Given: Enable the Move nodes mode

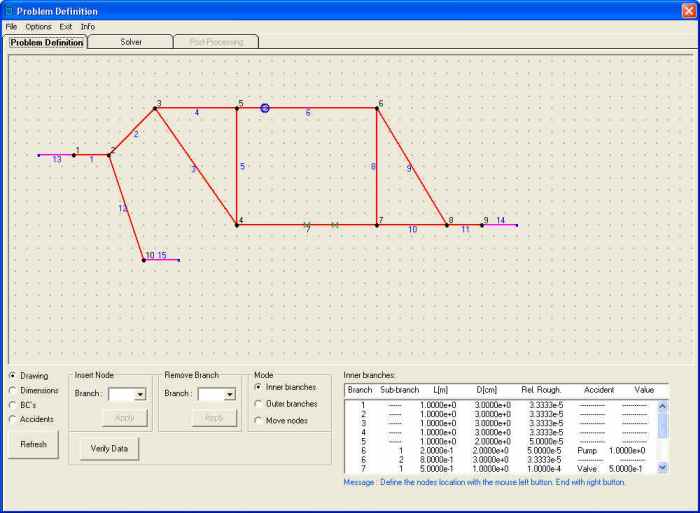Looking at the screenshot, I should (259, 420).
